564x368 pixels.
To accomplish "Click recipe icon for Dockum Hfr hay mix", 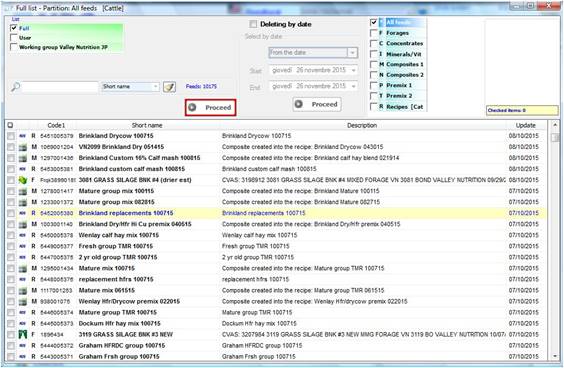I will pos(23,323).
